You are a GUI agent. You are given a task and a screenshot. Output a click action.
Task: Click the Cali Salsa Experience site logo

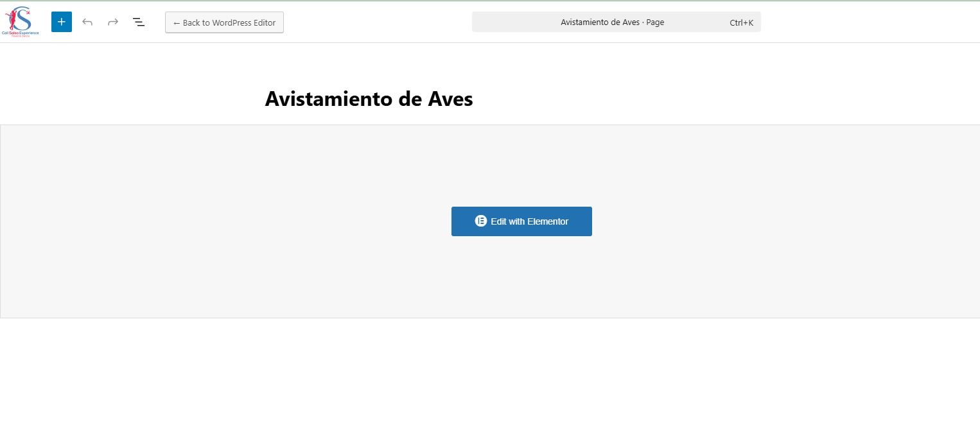[21, 22]
